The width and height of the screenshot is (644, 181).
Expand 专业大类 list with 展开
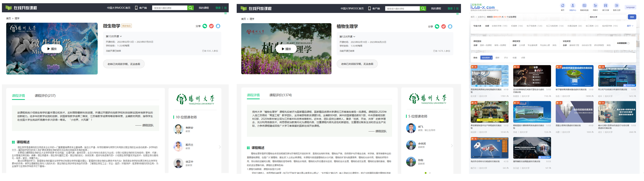point(630,26)
